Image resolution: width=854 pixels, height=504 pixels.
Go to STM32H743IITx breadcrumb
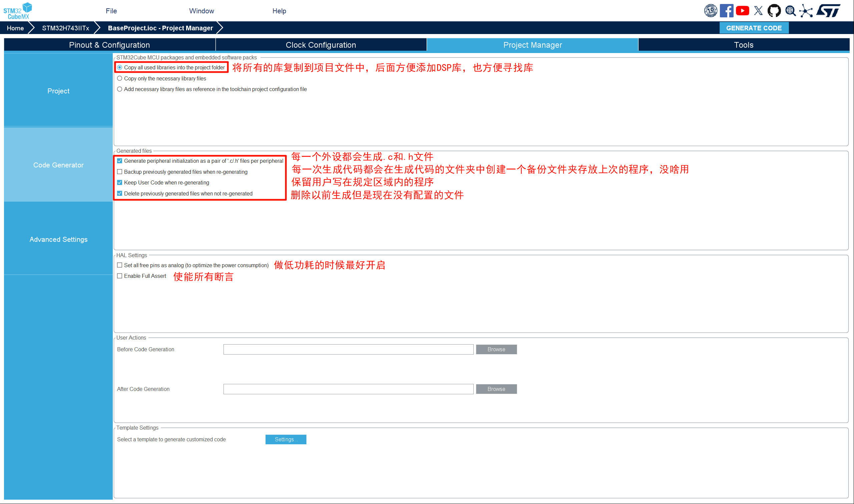coord(65,28)
